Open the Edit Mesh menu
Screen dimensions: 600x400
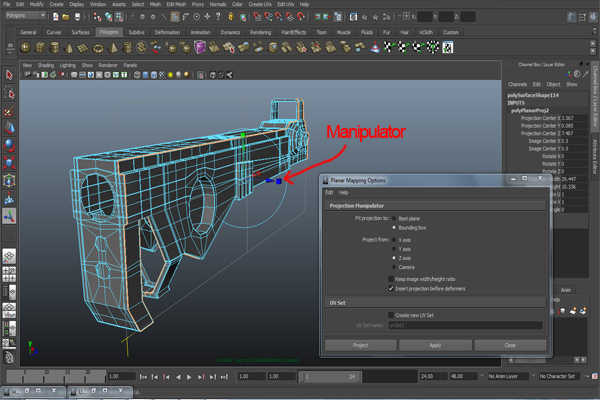176,4
